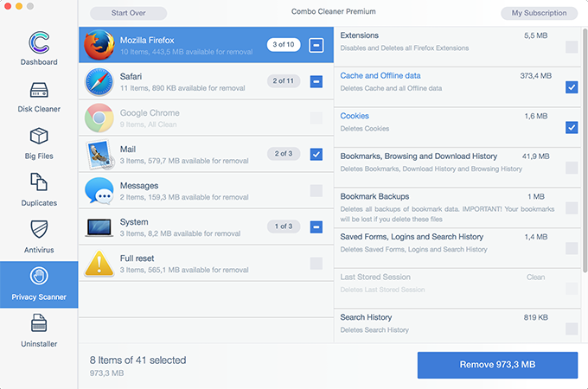
Task: Check the Full reset checkbox
Action: 316,263
